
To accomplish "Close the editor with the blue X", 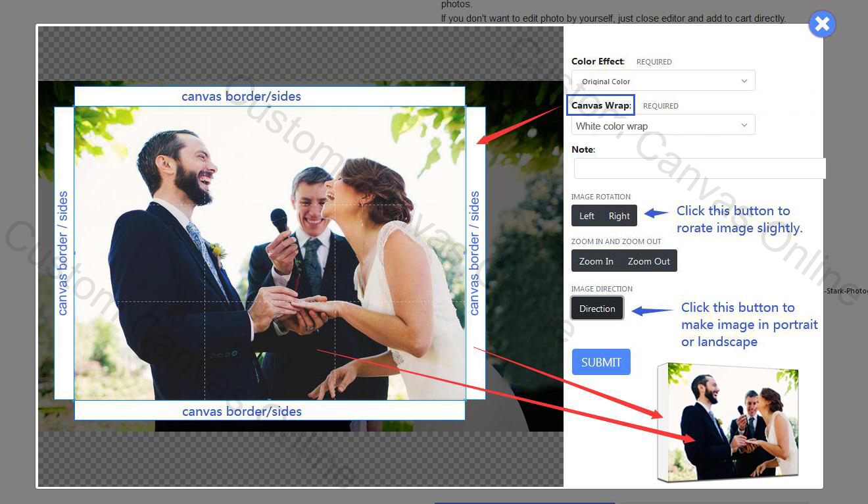I will pyautogui.click(x=822, y=25).
